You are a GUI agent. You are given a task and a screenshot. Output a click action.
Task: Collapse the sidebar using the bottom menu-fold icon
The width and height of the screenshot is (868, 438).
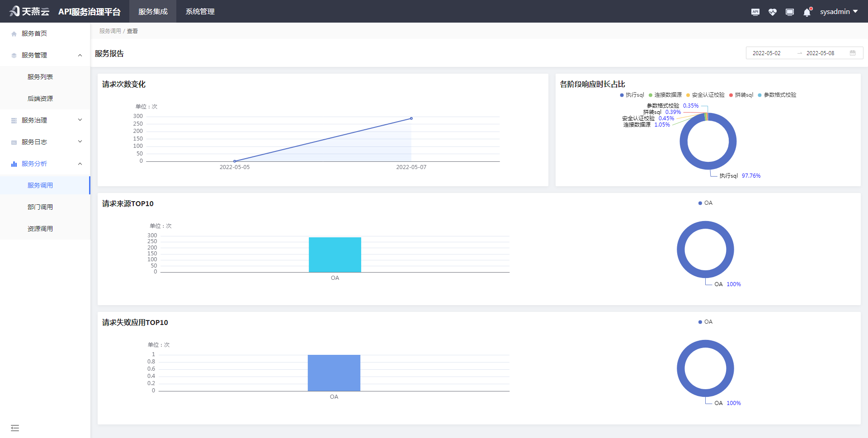tap(15, 428)
